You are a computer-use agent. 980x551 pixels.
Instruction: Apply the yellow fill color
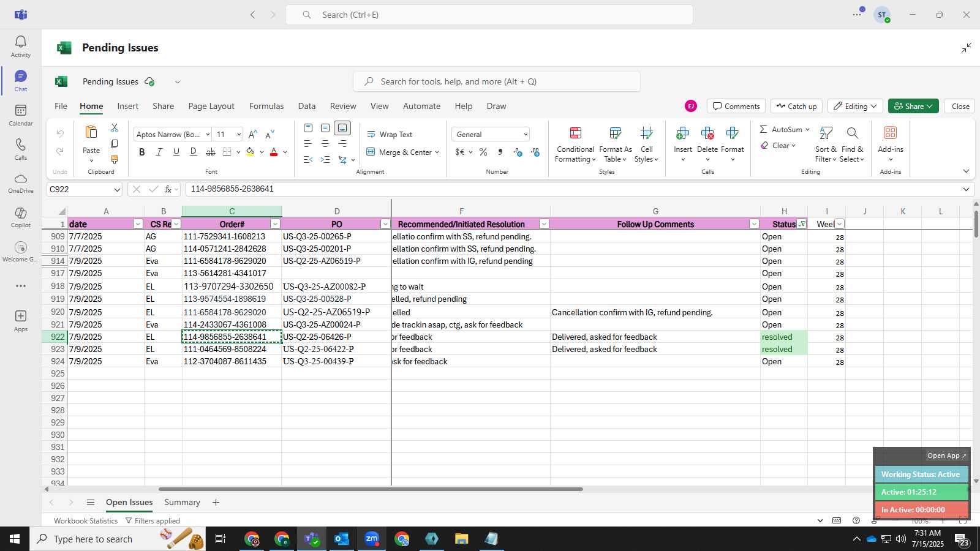tap(250, 152)
